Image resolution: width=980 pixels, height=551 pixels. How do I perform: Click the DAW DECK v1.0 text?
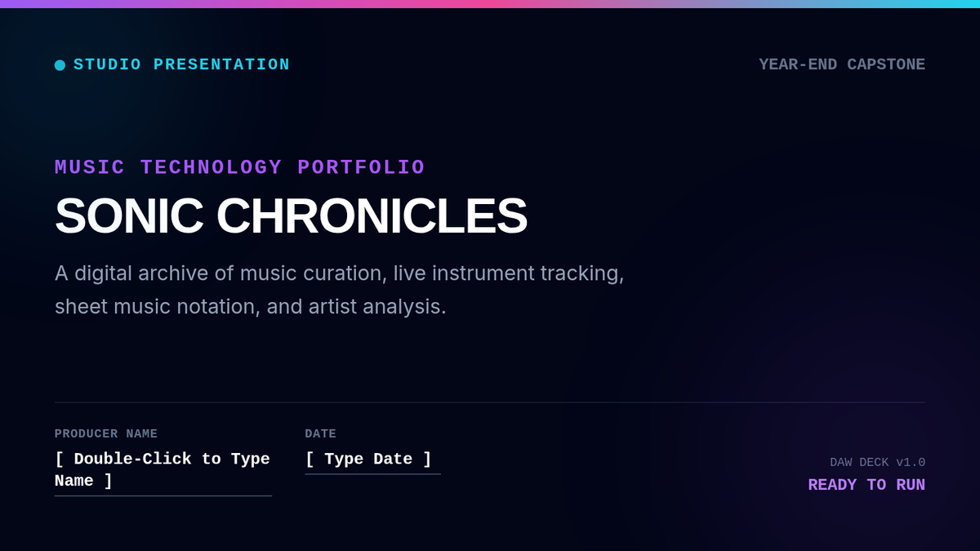[x=877, y=462]
